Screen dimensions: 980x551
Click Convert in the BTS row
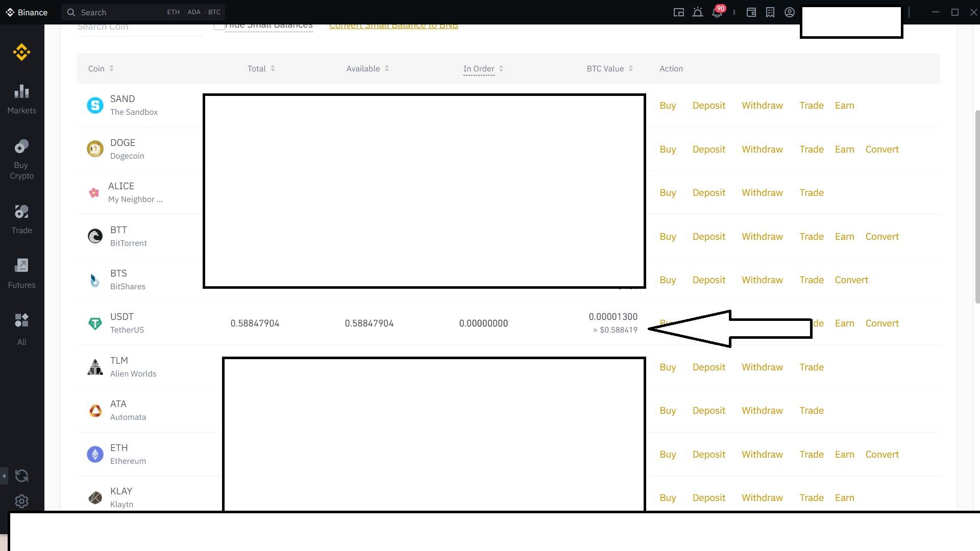(x=851, y=280)
